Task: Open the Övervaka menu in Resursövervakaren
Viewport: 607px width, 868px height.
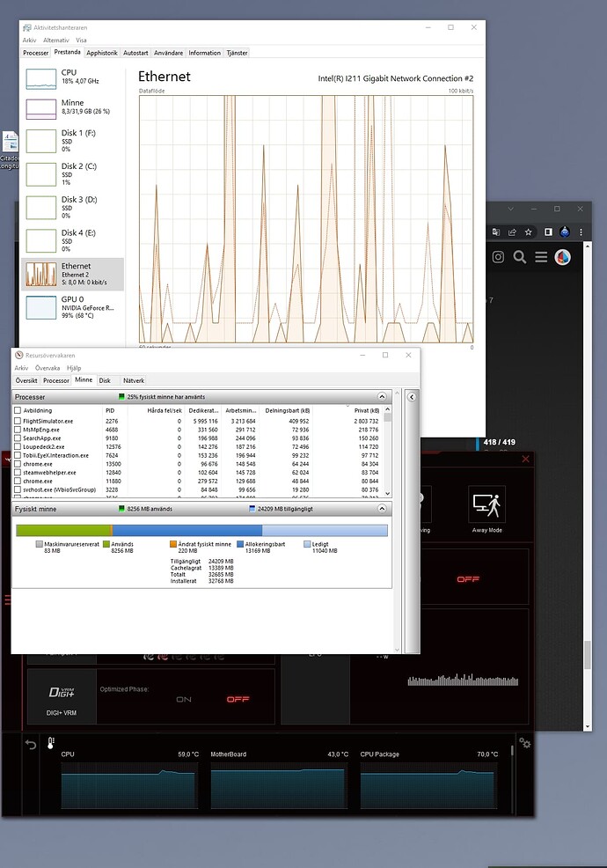Action: point(48,368)
